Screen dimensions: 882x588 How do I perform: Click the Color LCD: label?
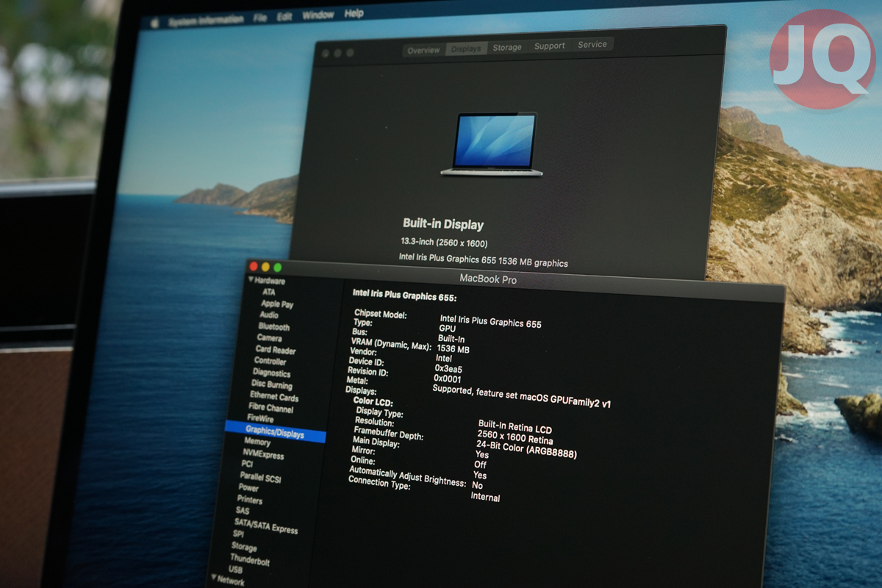point(373,403)
